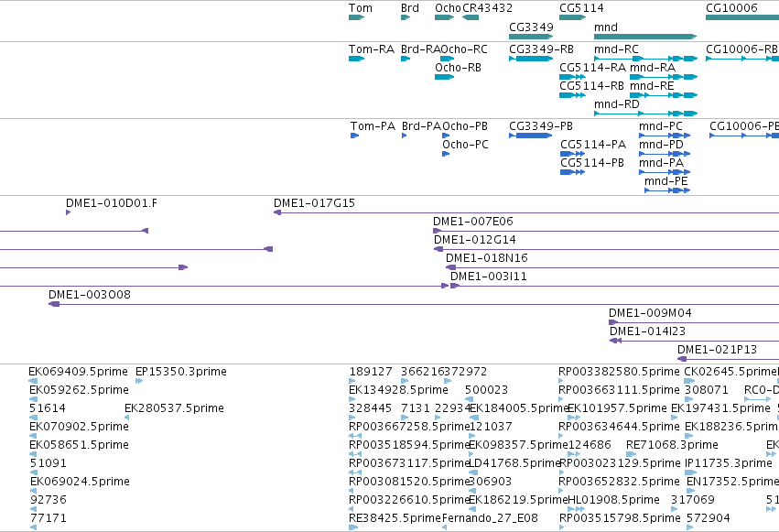Viewport: 779px width, 532px height.
Task: Select transcript CG3349-RB
Action: click(531, 59)
